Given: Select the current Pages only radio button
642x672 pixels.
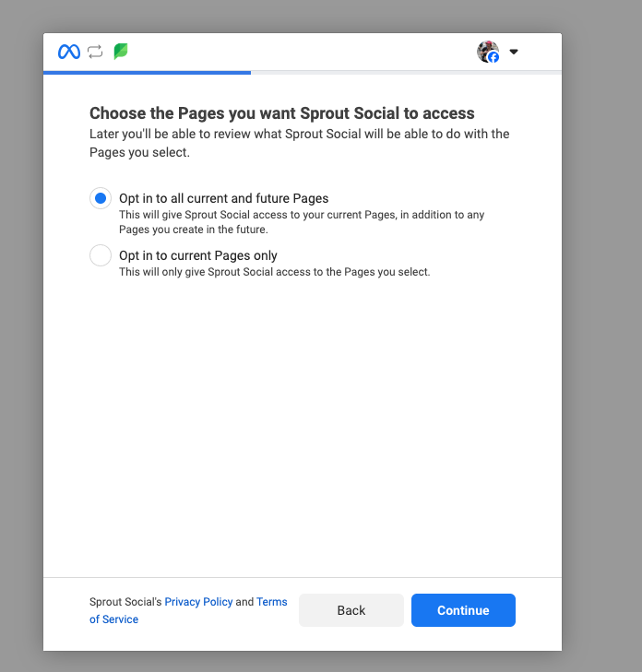Looking at the screenshot, I should pyautogui.click(x=101, y=255).
